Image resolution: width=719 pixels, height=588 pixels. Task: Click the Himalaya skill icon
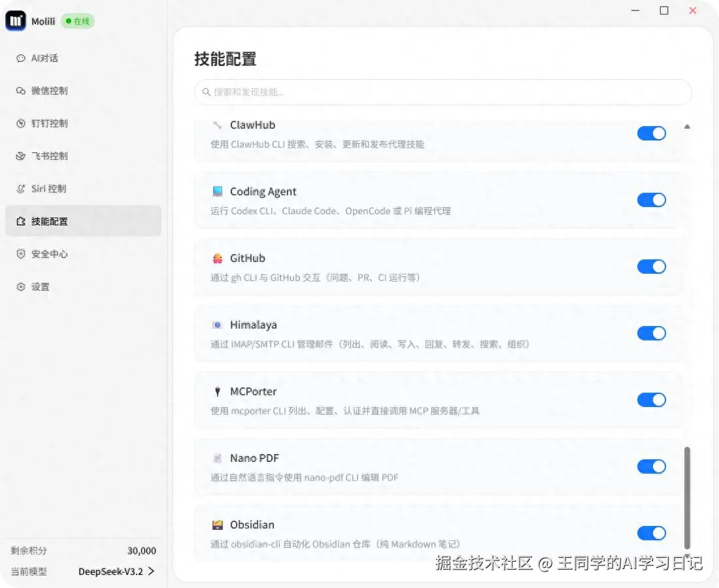(218, 325)
